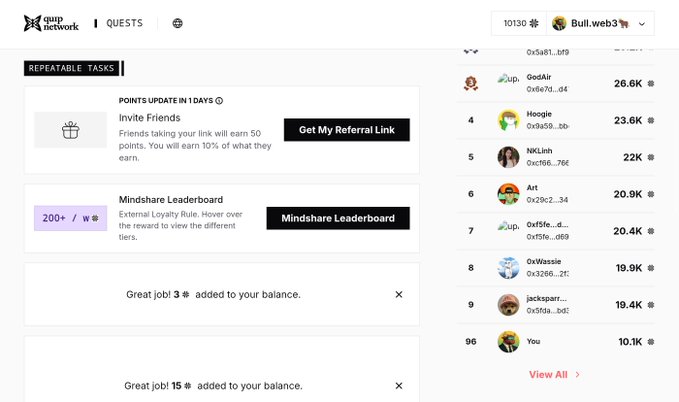This screenshot has width=679, height=402.
Task: Click the points update info icon
Action: (219, 100)
